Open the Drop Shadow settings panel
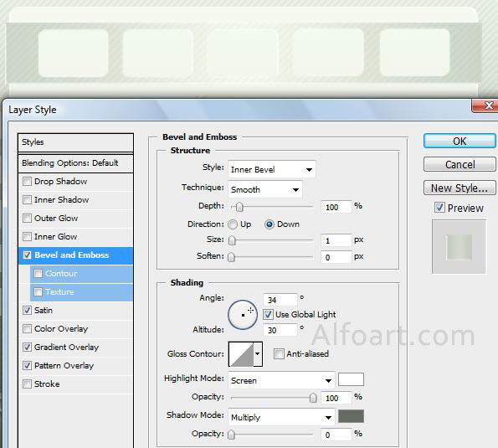This screenshot has width=498, height=448. point(60,182)
